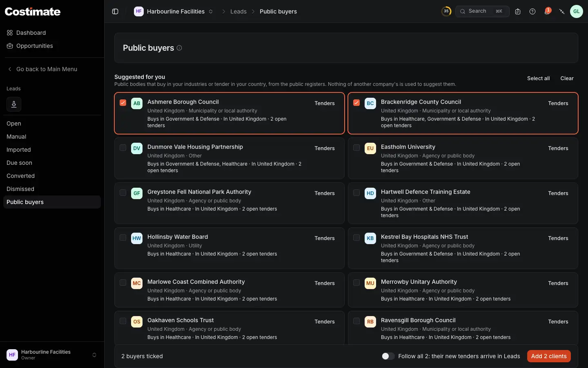Click the 35 progress ring indicator

tap(446, 11)
